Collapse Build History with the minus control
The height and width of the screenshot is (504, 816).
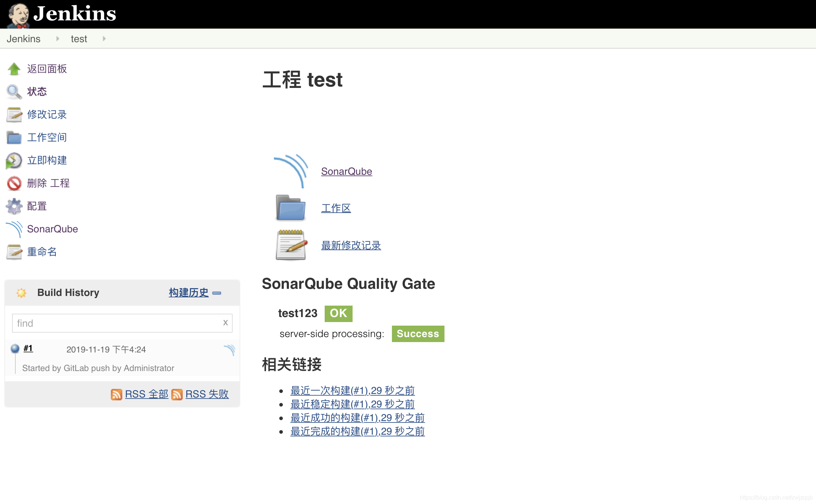coord(217,293)
